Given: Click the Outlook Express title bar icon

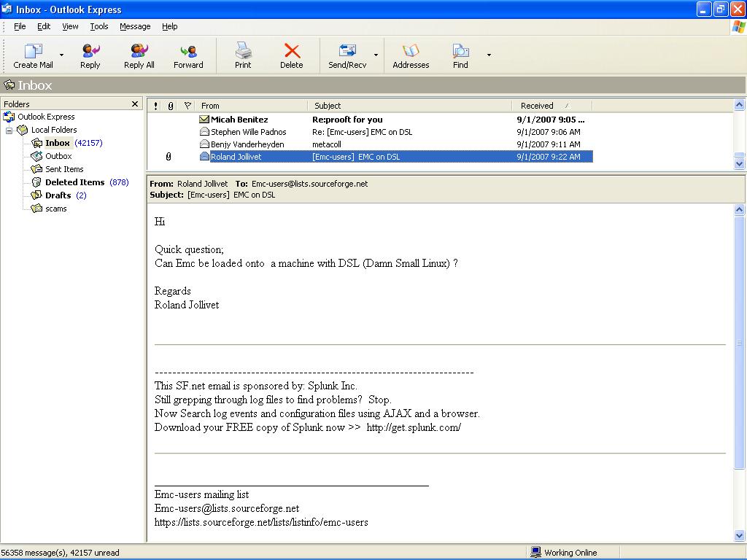Looking at the screenshot, I should click(7, 9).
